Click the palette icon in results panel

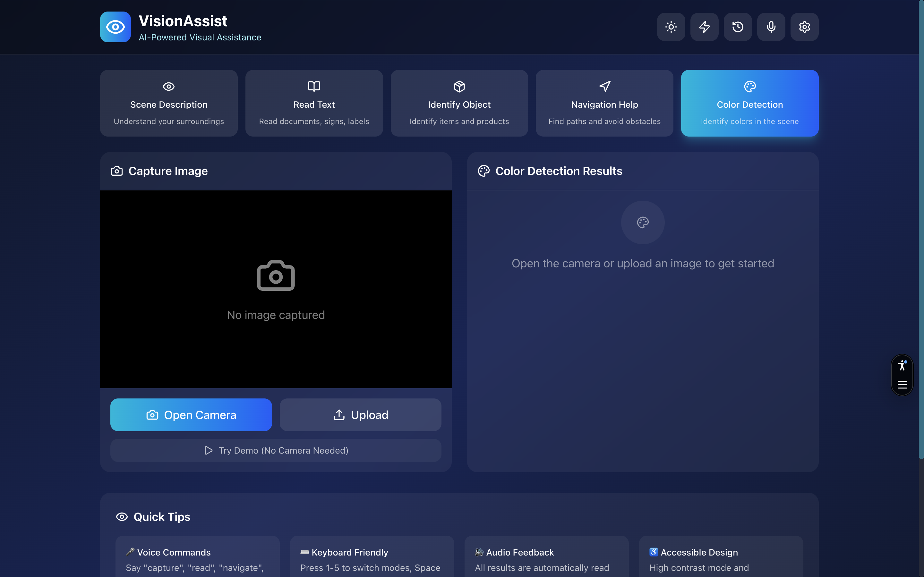coord(643,222)
